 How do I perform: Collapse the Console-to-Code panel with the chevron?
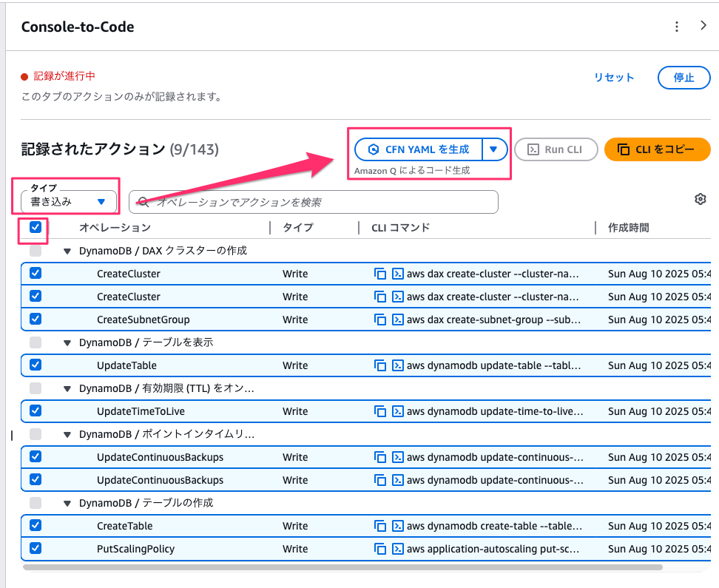[x=703, y=26]
